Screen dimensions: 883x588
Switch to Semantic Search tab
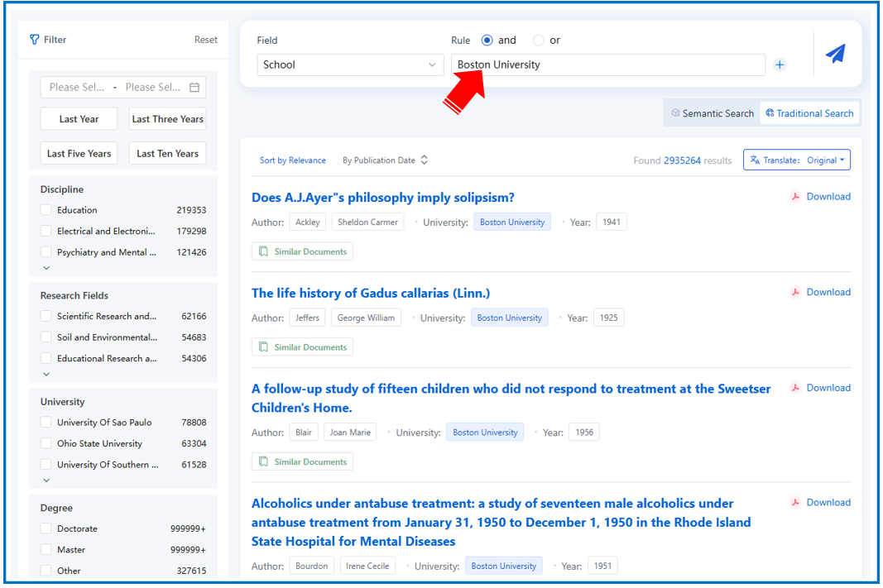click(713, 114)
